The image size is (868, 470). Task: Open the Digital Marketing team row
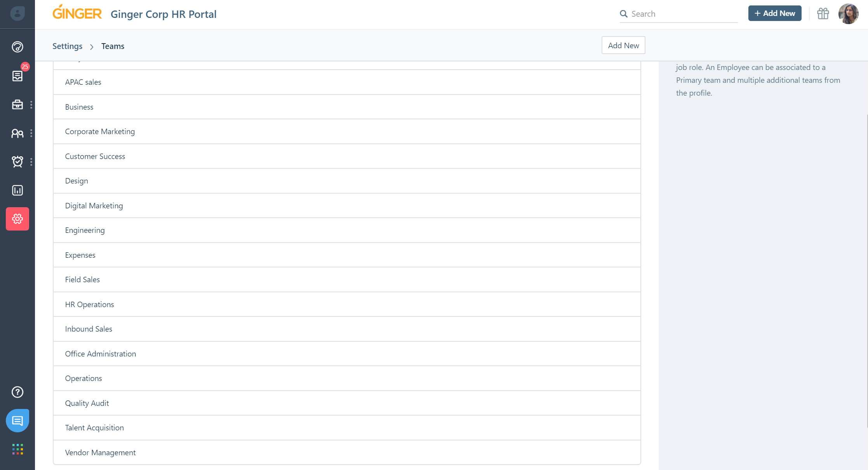pyautogui.click(x=347, y=206)
